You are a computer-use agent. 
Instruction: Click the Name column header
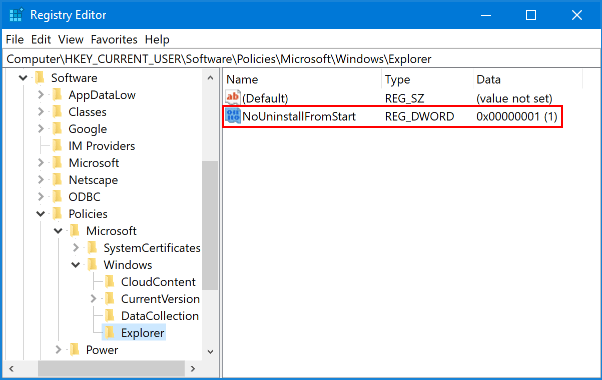pyautogui.click(x=303, y=79)
